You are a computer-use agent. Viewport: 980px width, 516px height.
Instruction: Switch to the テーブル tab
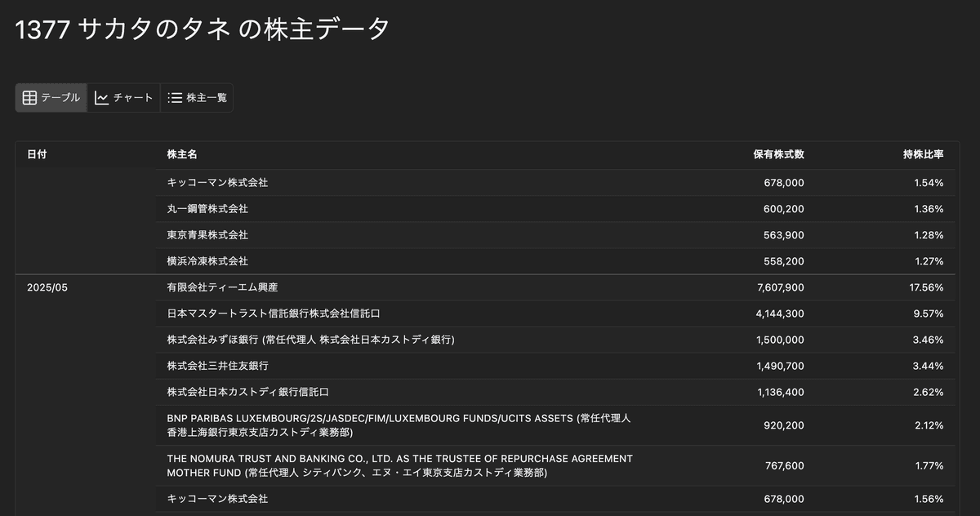(x=51, y=98)
